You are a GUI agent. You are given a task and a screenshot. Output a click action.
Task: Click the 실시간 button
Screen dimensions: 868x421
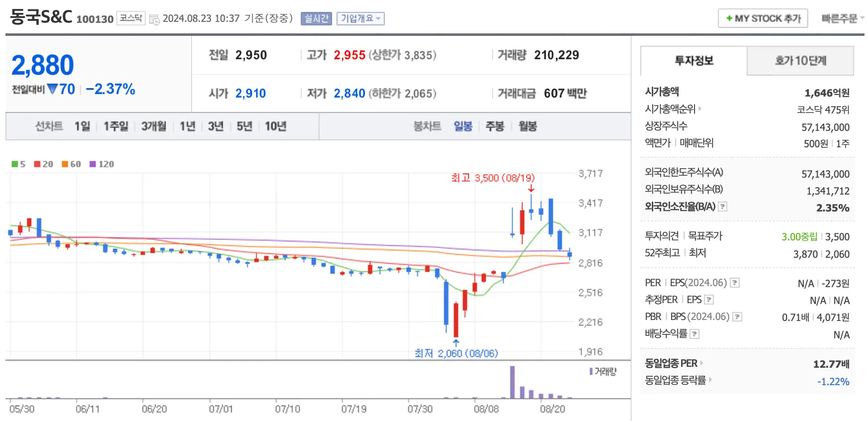click(x=316, y=18)
